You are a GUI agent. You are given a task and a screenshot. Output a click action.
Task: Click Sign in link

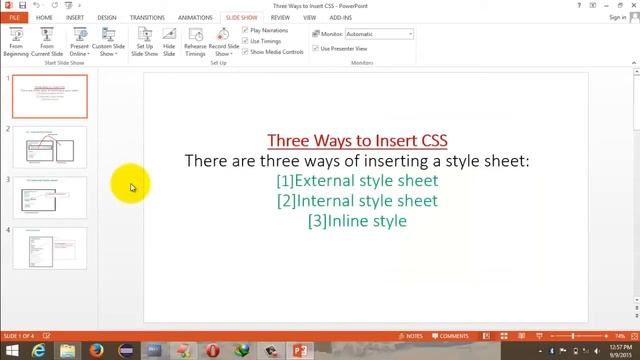(618, 17)
